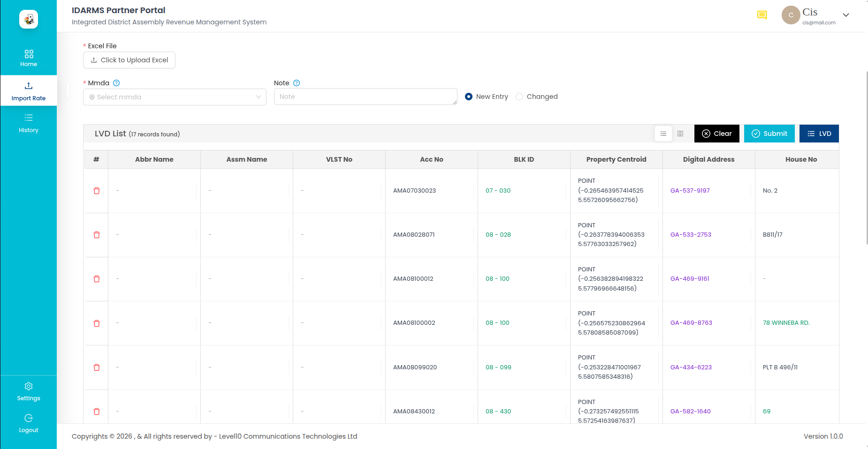Go to Home in the sidebar
This screenshot has width=868, height=449.
(29, 58)
